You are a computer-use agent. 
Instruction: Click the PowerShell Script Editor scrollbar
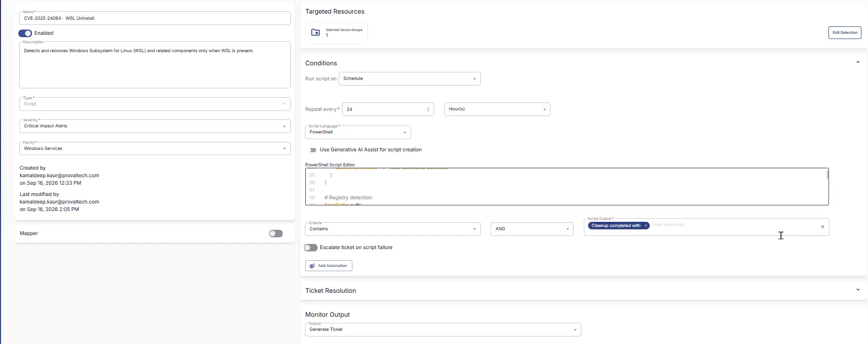(827, 174)
